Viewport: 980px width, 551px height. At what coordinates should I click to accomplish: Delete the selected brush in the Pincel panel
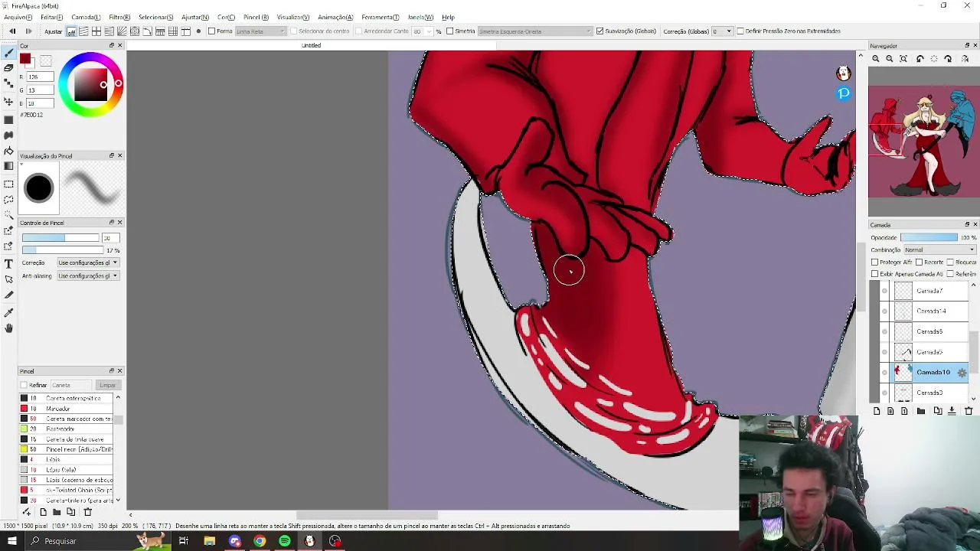87,512
